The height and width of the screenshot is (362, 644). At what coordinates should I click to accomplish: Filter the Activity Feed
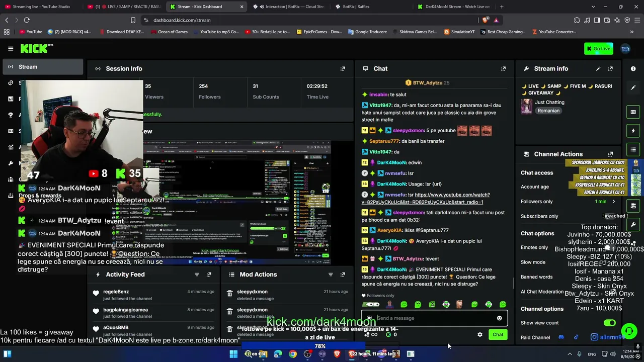[x=197, y=275]
